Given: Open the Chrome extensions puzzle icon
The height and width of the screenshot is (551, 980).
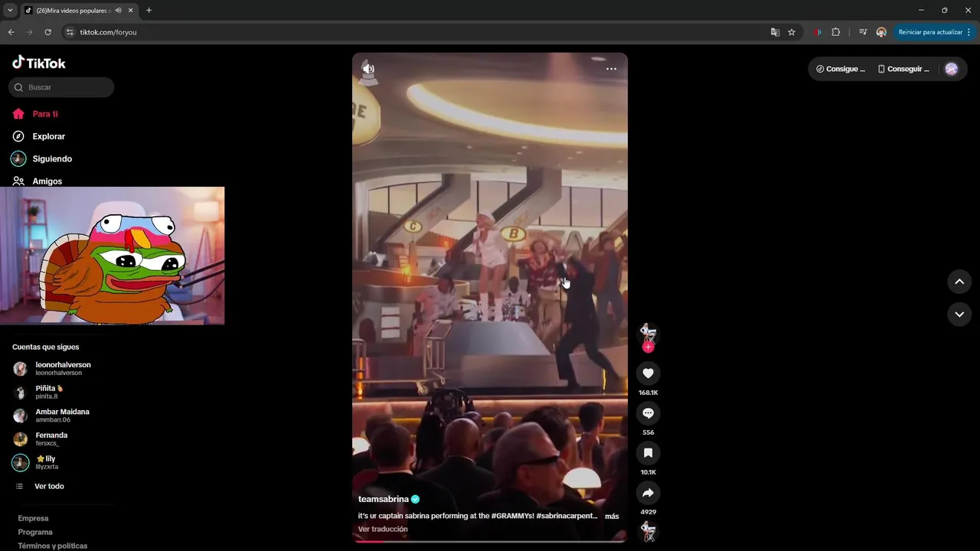Looking at the screenshot, I should pyautogui.click(x=836, y=32).
